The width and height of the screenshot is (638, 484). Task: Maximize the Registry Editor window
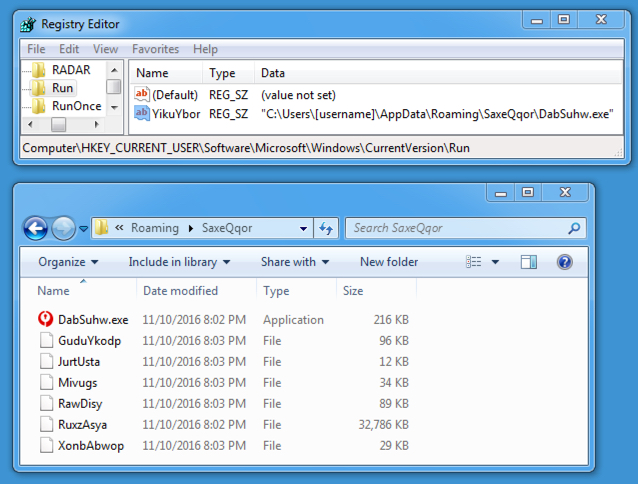(564, 20)
